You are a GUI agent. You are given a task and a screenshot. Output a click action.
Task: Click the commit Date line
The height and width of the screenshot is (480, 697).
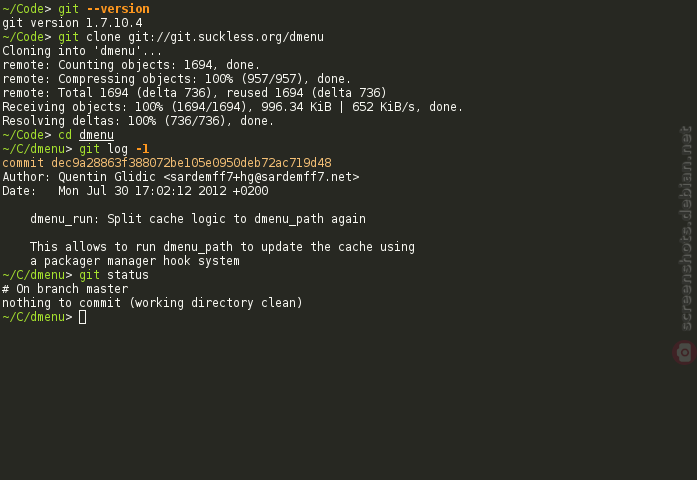[136, 191]
